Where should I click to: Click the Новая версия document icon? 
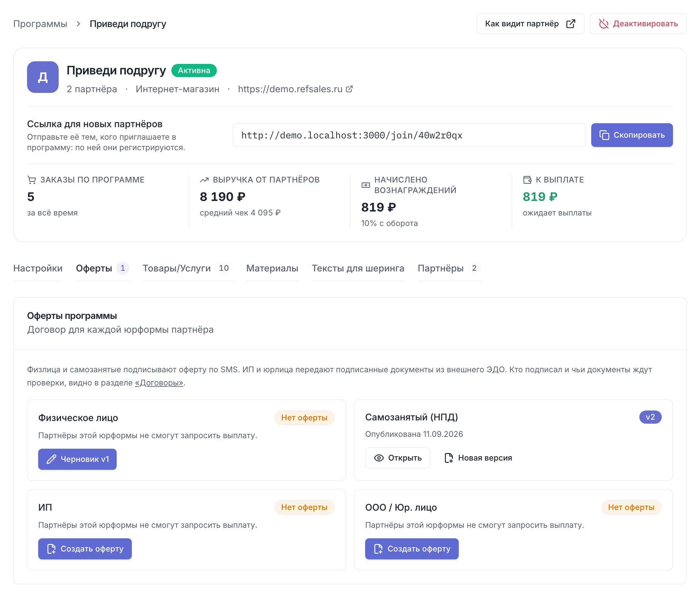click(449, 458)
